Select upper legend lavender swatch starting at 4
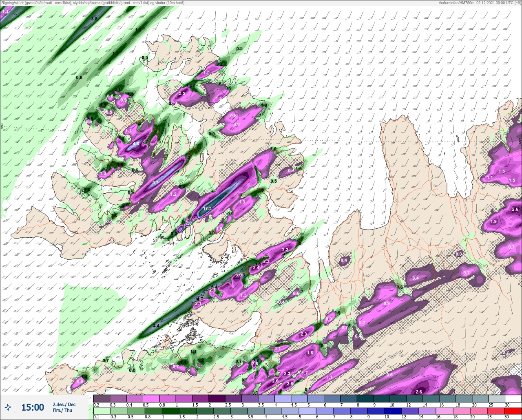The height and width of the screenshot is (420, 522). (x=283, y=398)
